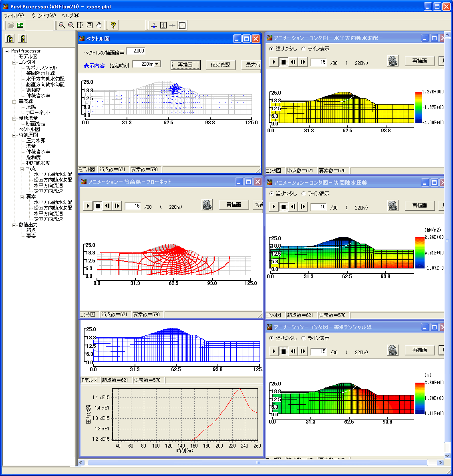Click 再描画 in 等ポテンシャル線 window
Image resolution: width=453 pixels, height=476 pixels.
tap(420, 350)
